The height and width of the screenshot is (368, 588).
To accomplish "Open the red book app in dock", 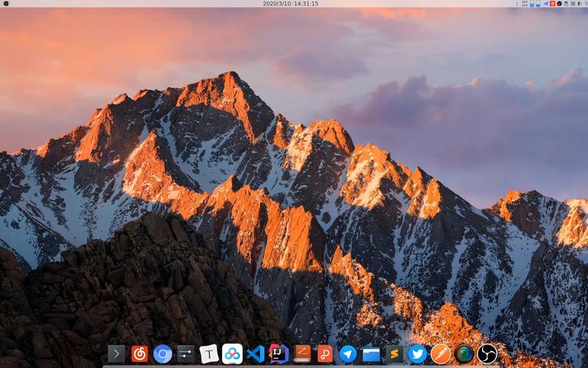I will point(302,354).
